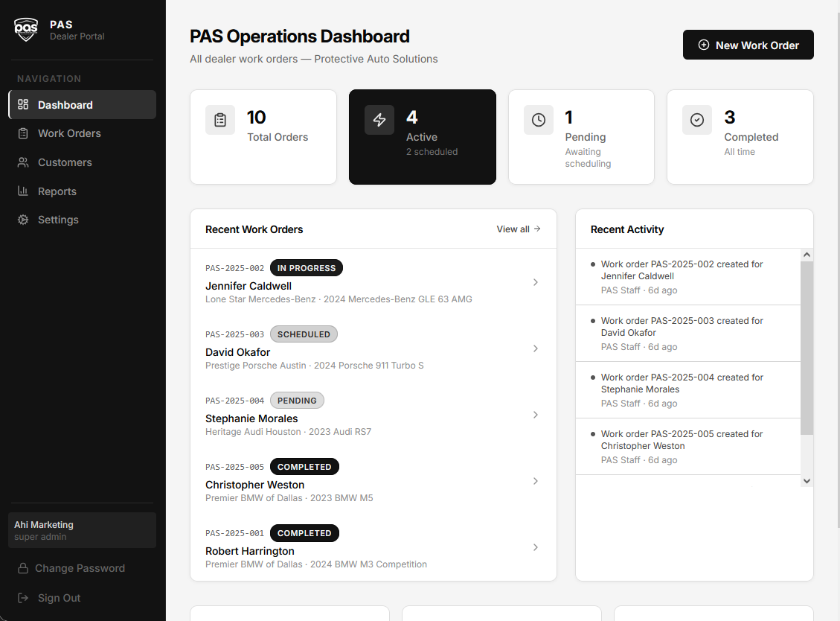This screenshot has width=840, height=621.
Task: Click the checkmark icon on Completed card
Action: point(697,119)
